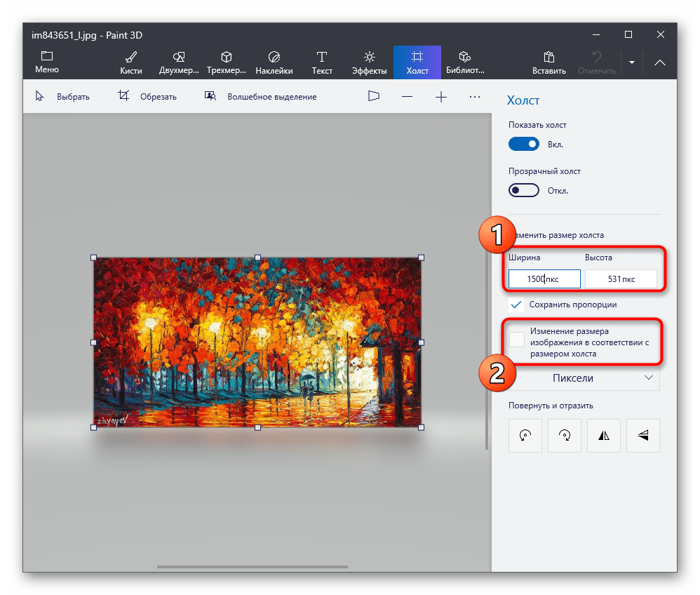Select the Brushes (Кисти) tool
This screenshot has width=700, height=595.
(130, 62)
